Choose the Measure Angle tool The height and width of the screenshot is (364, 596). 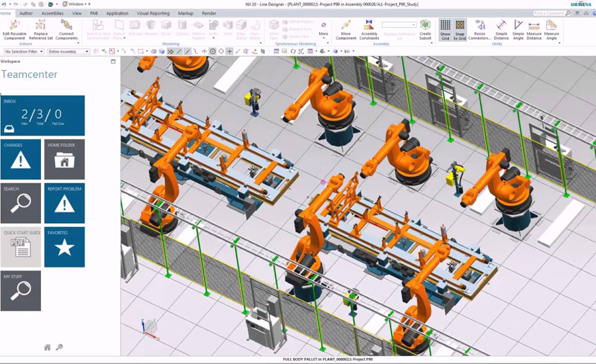pos(551,28)
